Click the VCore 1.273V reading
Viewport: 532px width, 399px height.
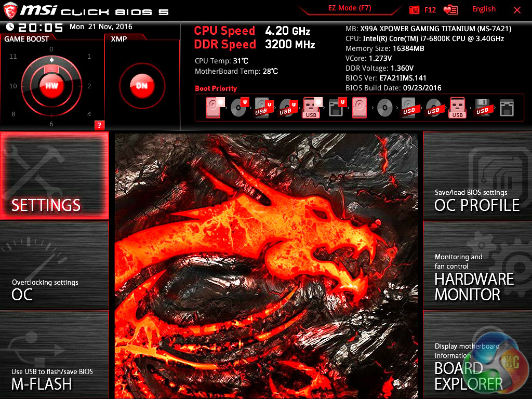coord(368,58)
